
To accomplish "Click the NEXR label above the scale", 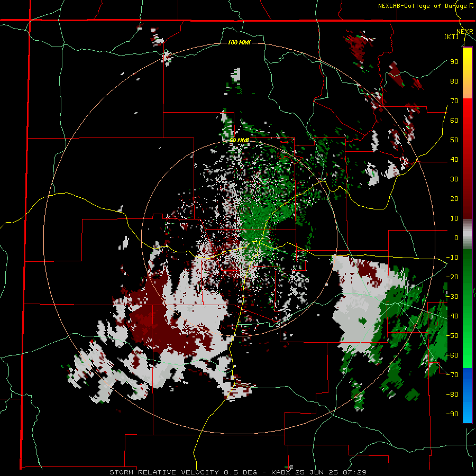I will point(465,32).
